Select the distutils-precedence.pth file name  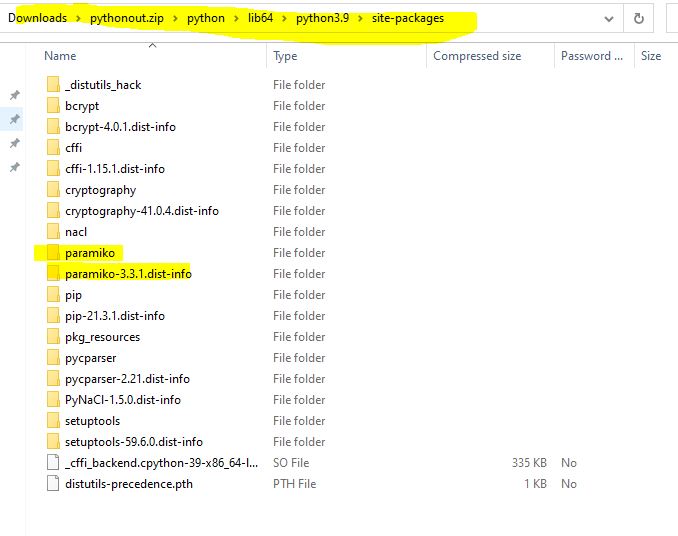[129, 484]
